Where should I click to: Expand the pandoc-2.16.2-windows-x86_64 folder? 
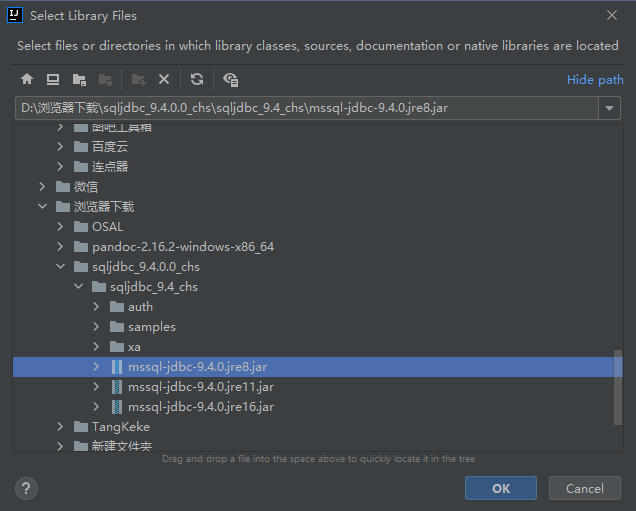pyautogui.click(x=60, y=247)
